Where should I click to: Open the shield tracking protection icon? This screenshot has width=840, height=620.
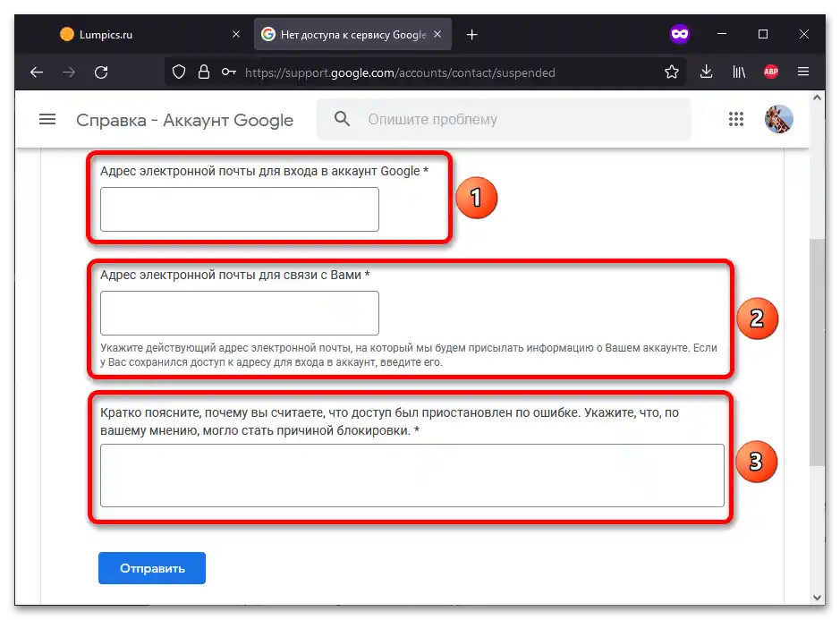tap(179, 72)
